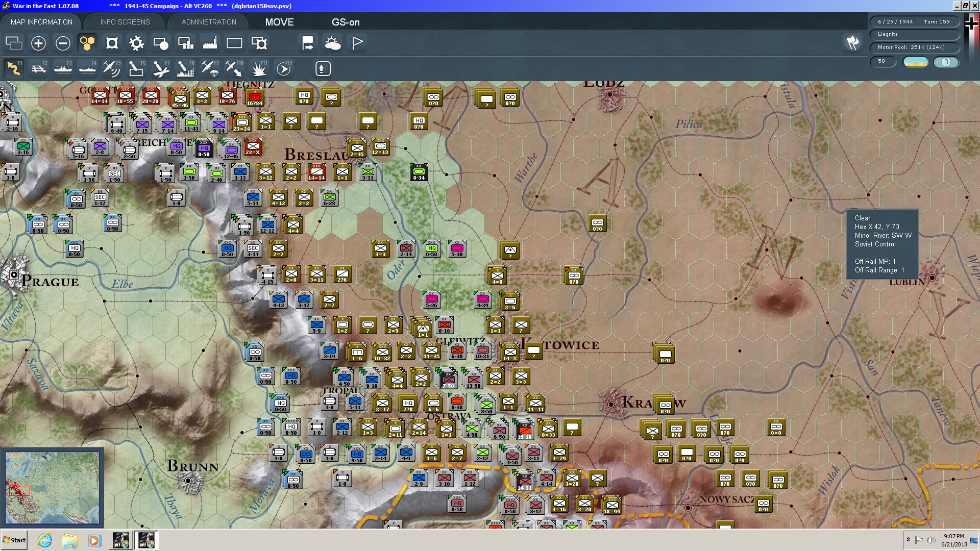This screenshot has width=980, height=551.
Task: Select F11 explosion mode icon
Action: [259, 68]
